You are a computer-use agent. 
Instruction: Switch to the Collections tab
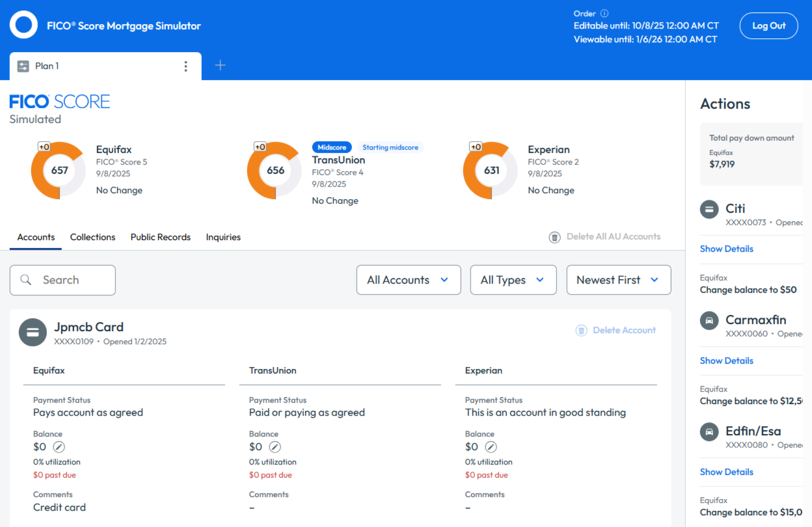tap(92, 237)
